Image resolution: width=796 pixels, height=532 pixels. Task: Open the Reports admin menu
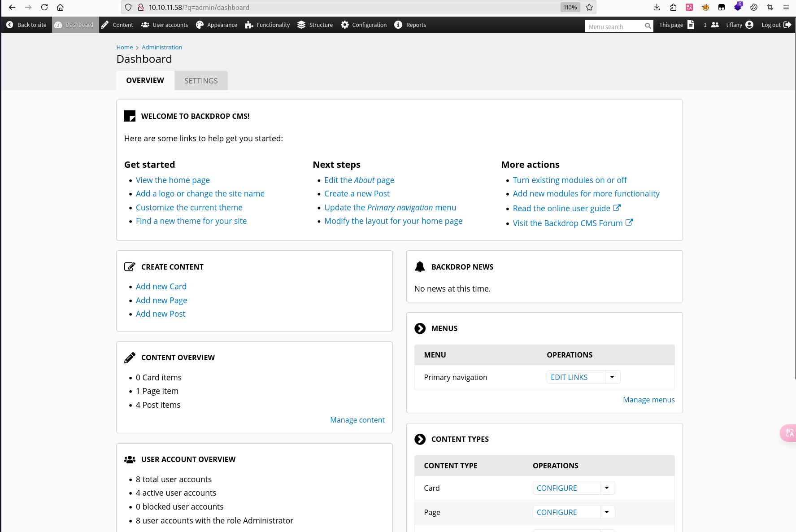(x=410, y=25)
